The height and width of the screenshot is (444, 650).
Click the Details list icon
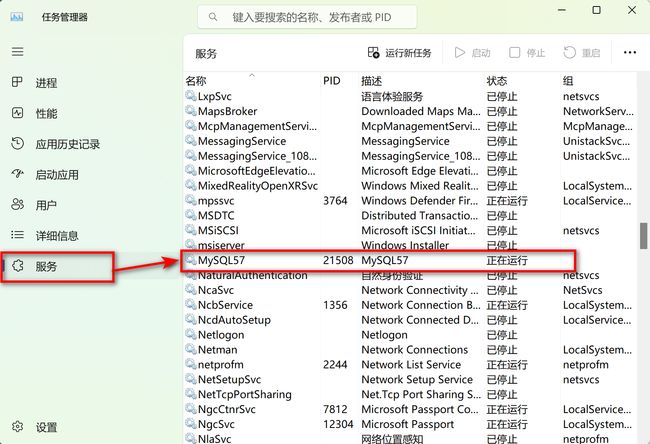pos(17,235)
